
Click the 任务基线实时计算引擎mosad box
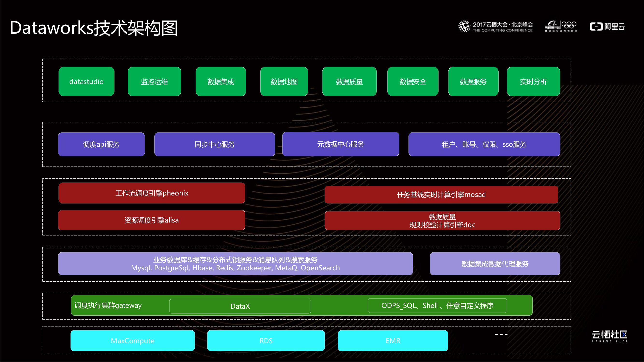(441, 194)
